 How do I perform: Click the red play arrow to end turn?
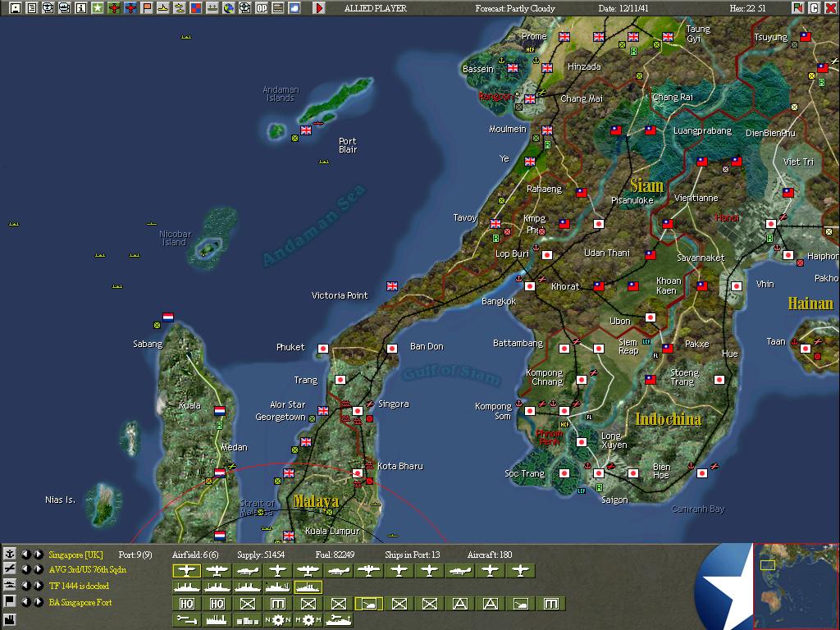coord(319,8)
